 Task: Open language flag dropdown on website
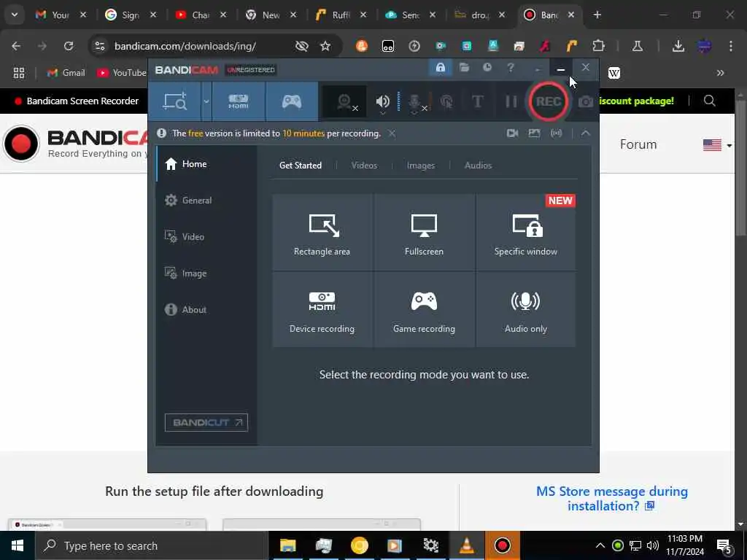point(718,145)
